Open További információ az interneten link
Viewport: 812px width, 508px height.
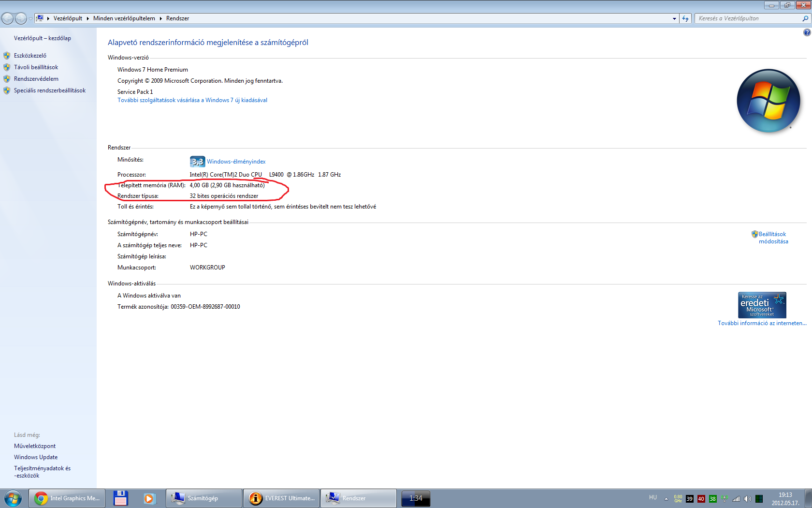pos(762,323)
